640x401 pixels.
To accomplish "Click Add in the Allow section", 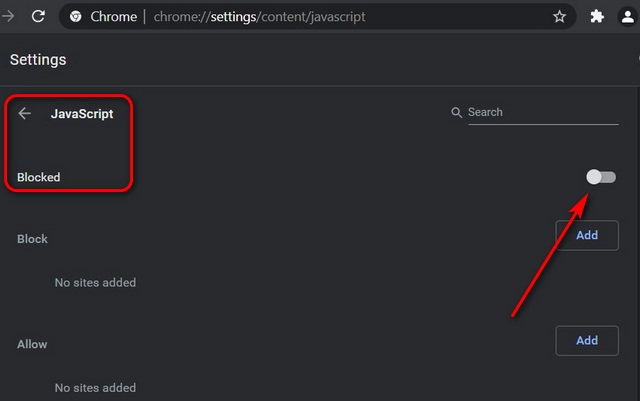I will (587, 340).
